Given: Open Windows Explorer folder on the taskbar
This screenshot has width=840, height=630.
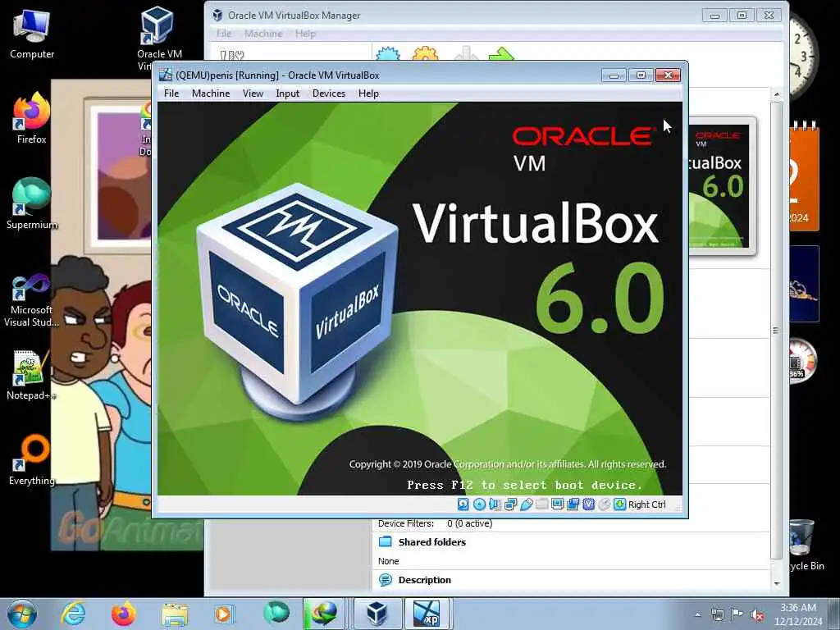Looking at the screenshot, I should [175, 614].
